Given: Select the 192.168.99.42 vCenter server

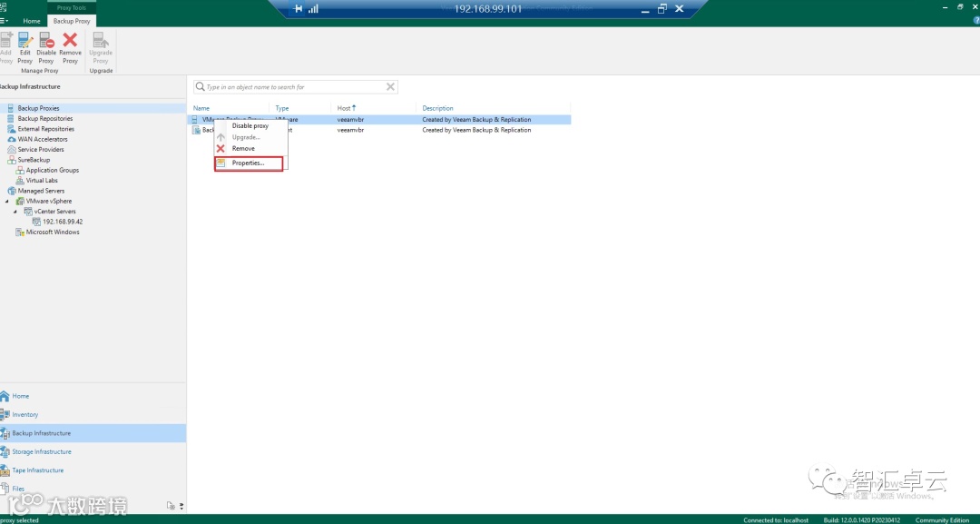Looking at the screenshot, I should [63, 222].
